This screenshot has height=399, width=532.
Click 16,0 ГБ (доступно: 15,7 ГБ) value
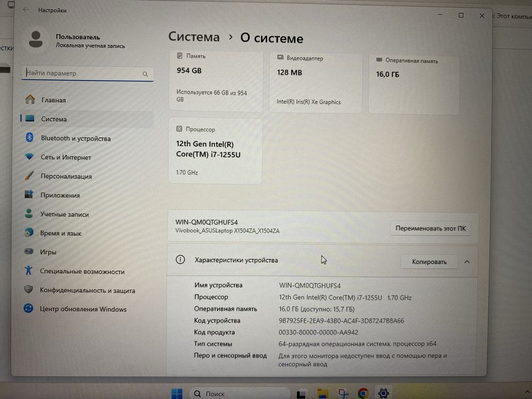pyautogui.click(x=317, y=309)
